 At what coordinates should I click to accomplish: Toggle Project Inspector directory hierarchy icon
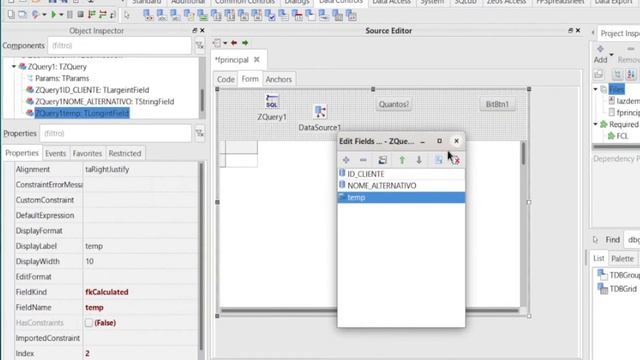[617, 75]
